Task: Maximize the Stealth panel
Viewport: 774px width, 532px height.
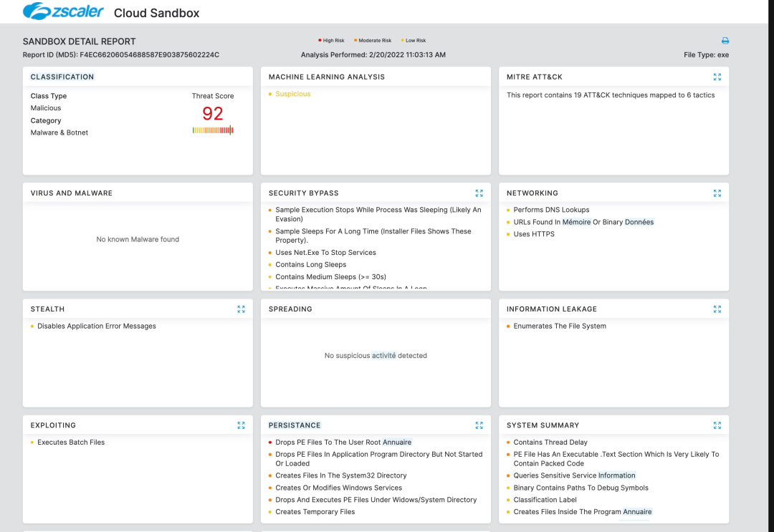Action: [241, 309]
